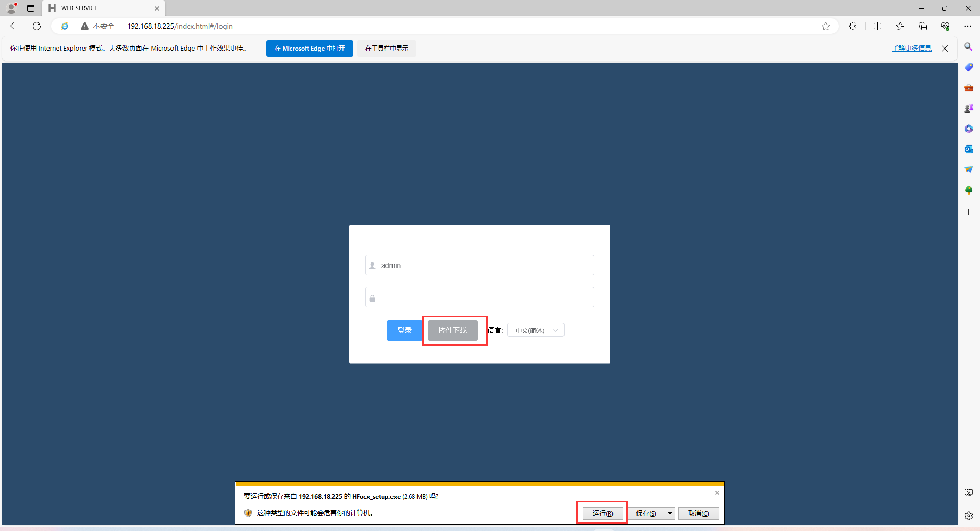Dismiss the download prompt bar

pos(717,493)
